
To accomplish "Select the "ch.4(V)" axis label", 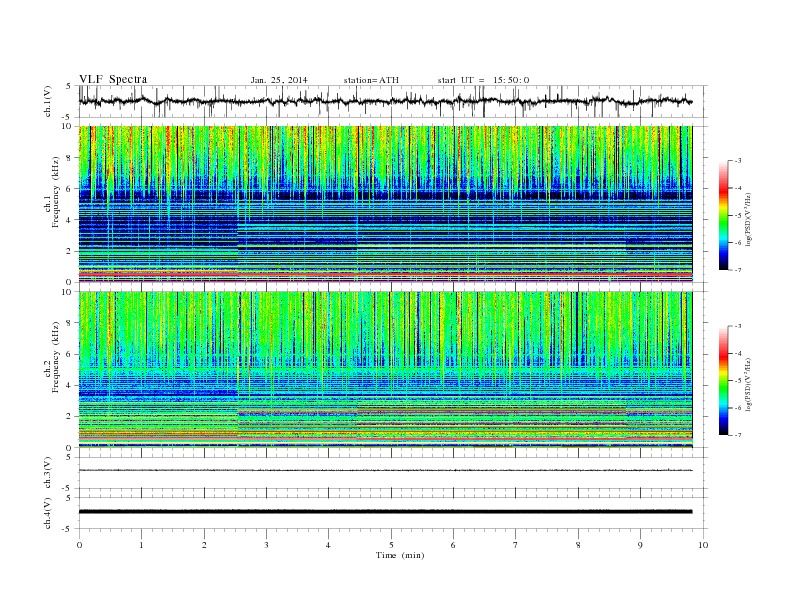I will click(x=48, y=514).
